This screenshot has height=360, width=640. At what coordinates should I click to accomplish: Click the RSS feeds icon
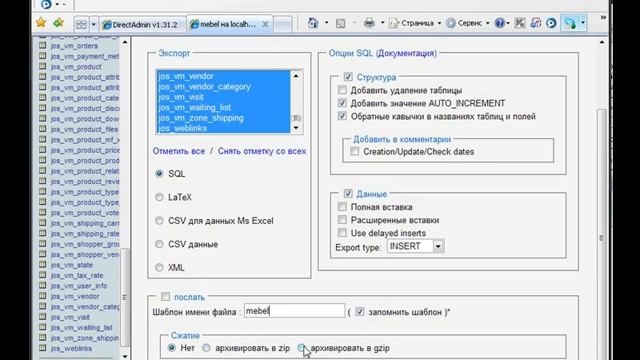coord(340,24)
